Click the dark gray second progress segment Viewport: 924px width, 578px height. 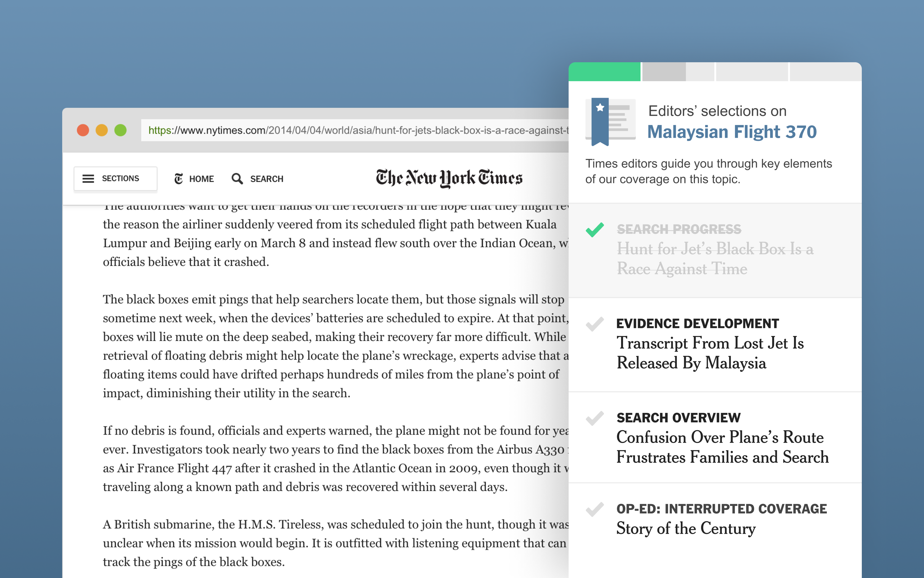pyautogui.click(x=664, y=72)
